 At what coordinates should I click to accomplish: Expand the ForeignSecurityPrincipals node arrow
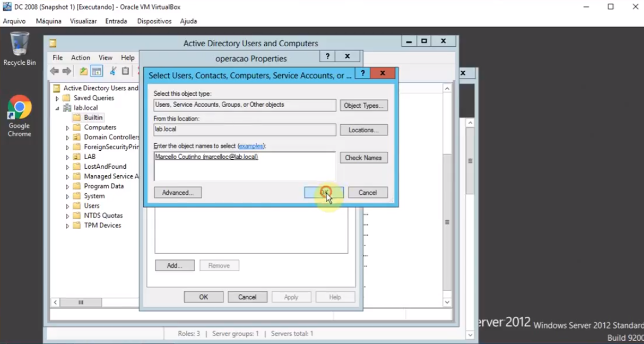68,148
